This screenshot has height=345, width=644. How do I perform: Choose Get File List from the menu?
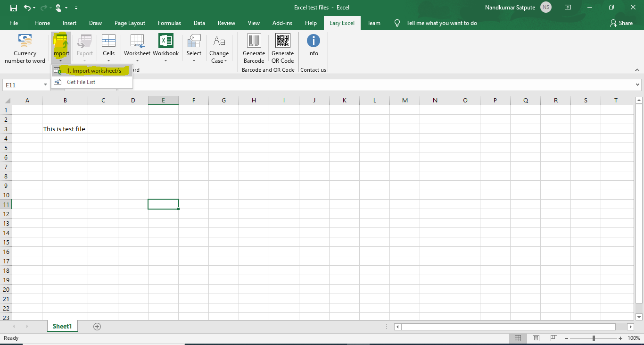81,81
